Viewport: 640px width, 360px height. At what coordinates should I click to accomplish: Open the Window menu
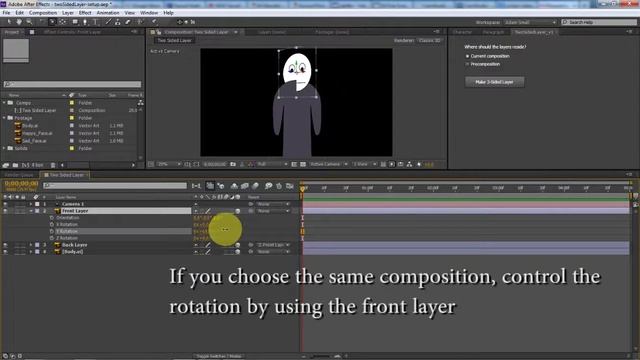(x=149, y=13)
